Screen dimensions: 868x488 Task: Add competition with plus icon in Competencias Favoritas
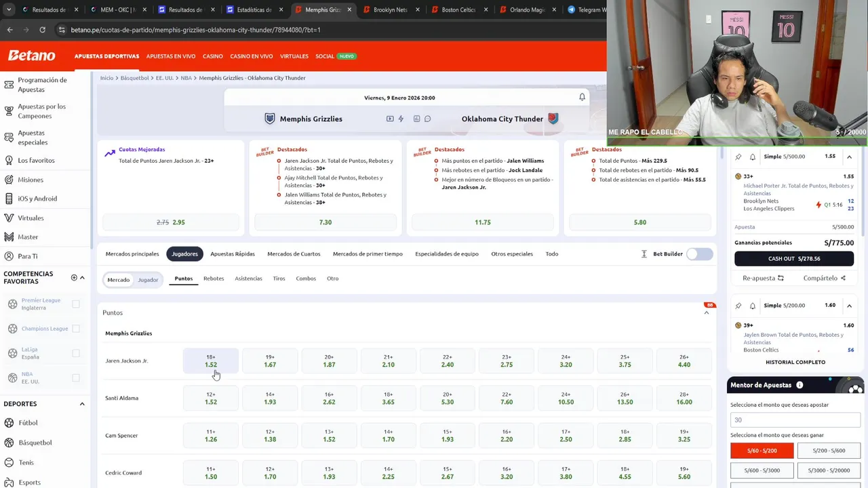(74, 277)
